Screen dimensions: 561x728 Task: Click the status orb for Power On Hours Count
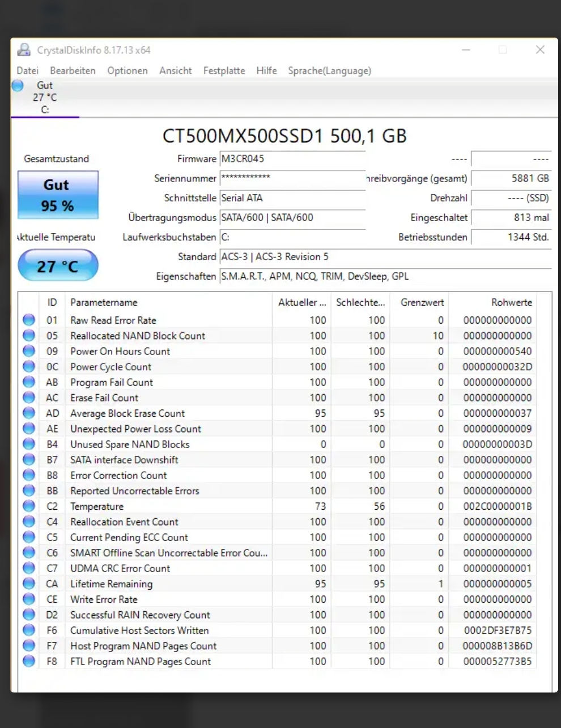click(29, 351)
